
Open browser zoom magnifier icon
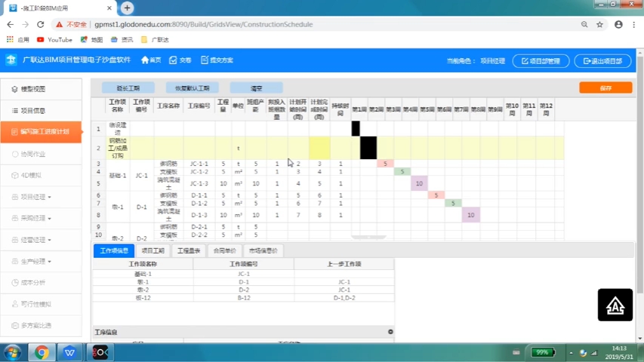[584, 25]
